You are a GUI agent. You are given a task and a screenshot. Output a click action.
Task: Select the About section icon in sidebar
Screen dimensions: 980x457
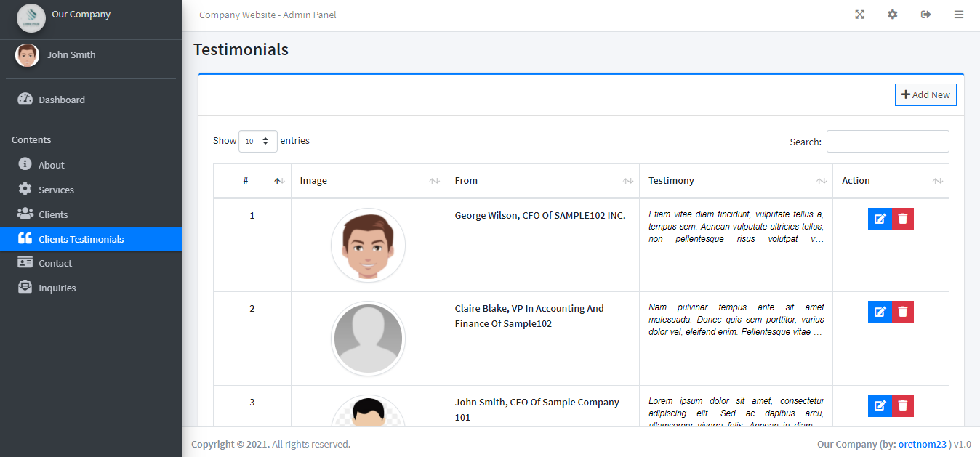coord(27,164)
